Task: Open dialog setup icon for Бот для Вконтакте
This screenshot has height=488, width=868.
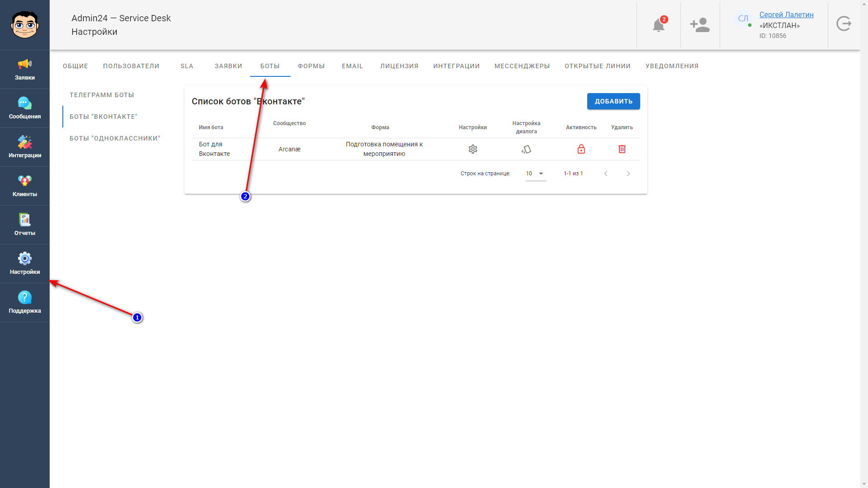Action: (526, 149)
